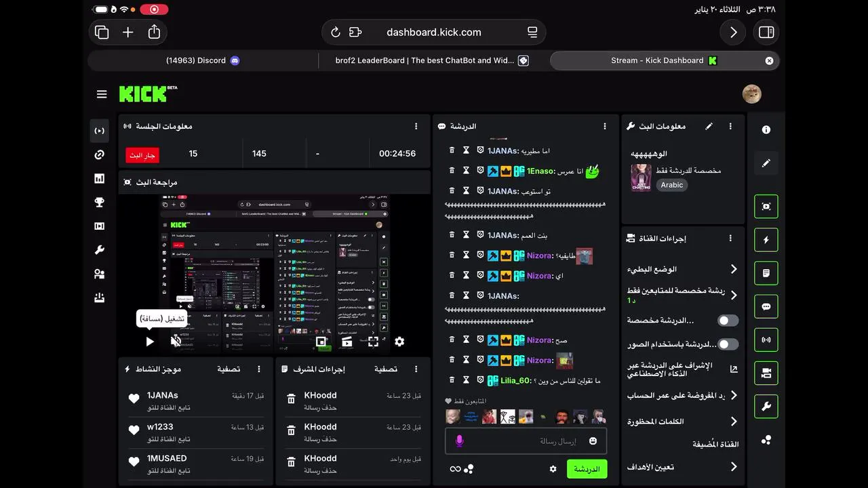Viewport: 868px width, 488px height.
Task: Open the video clips icon in left sidebar
Action: coord(100,226)
